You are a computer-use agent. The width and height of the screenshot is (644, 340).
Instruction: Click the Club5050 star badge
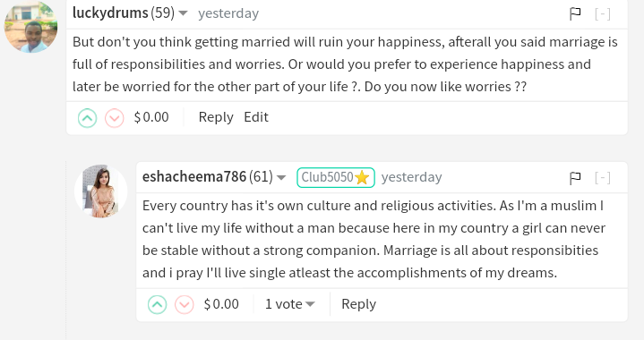[336, 177]
